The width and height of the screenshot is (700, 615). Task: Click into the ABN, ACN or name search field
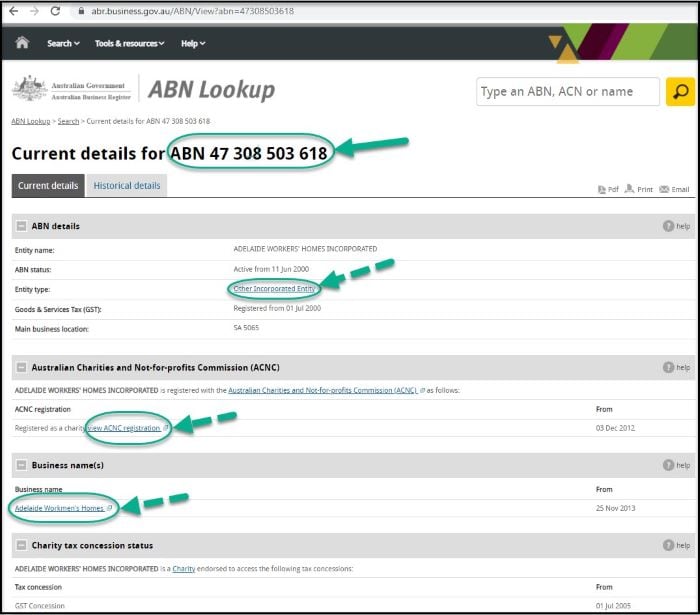pyautogui.click(x=568, y=91)
